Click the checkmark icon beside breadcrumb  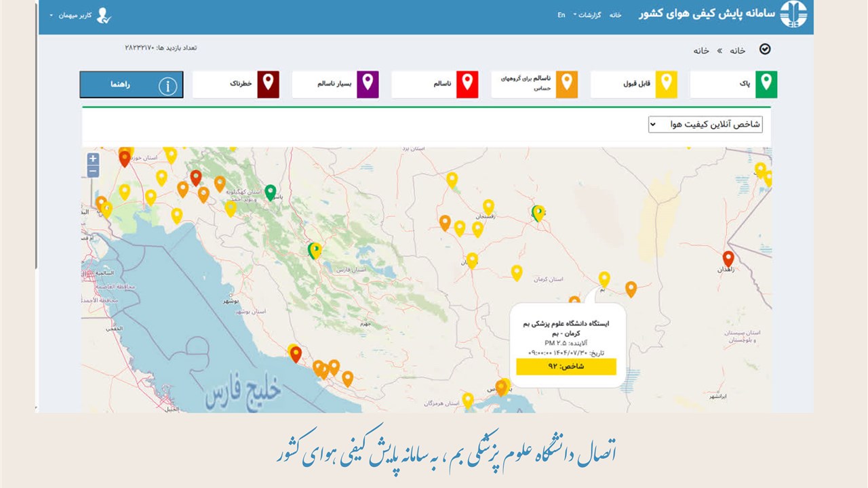click(x=766, y=49)
